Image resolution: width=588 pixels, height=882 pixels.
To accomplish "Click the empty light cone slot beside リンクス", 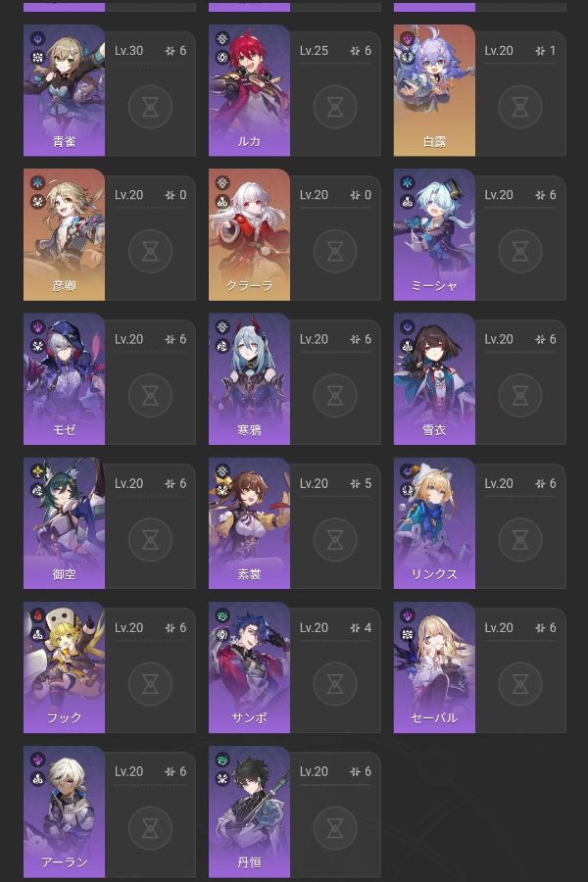I will coord(520,539).
